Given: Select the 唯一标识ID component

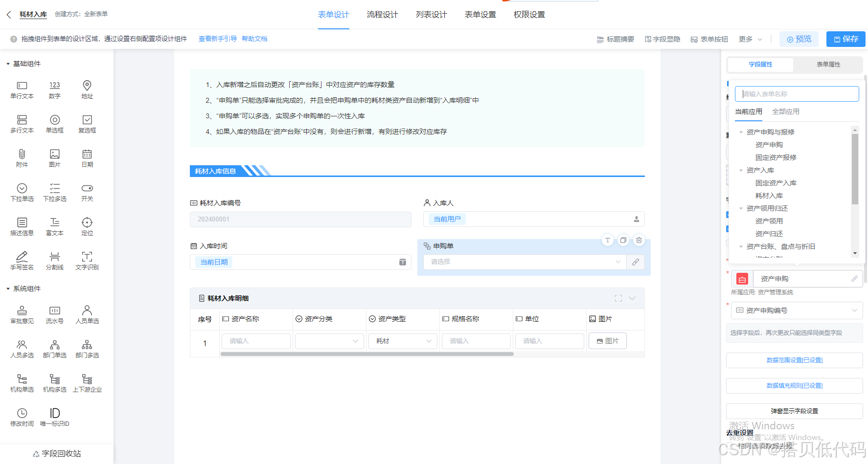Looking at the screenshot, I should point(55,418).
